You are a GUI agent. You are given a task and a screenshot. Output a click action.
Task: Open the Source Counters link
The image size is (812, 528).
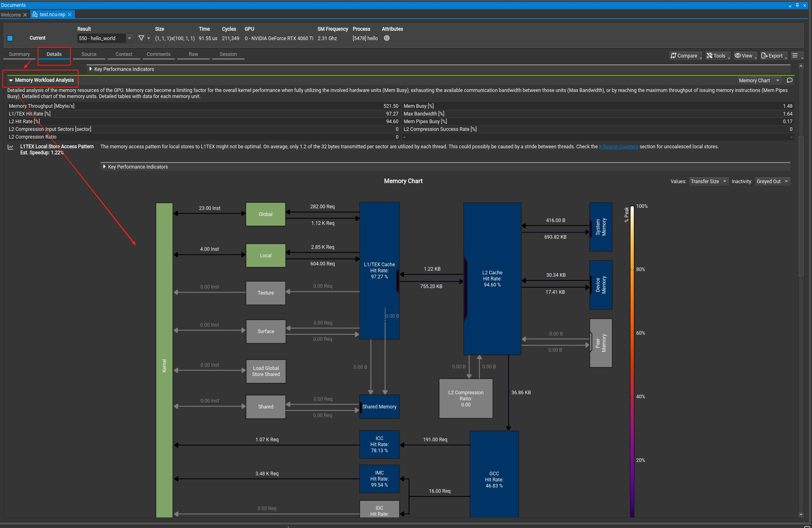[620, 147]
